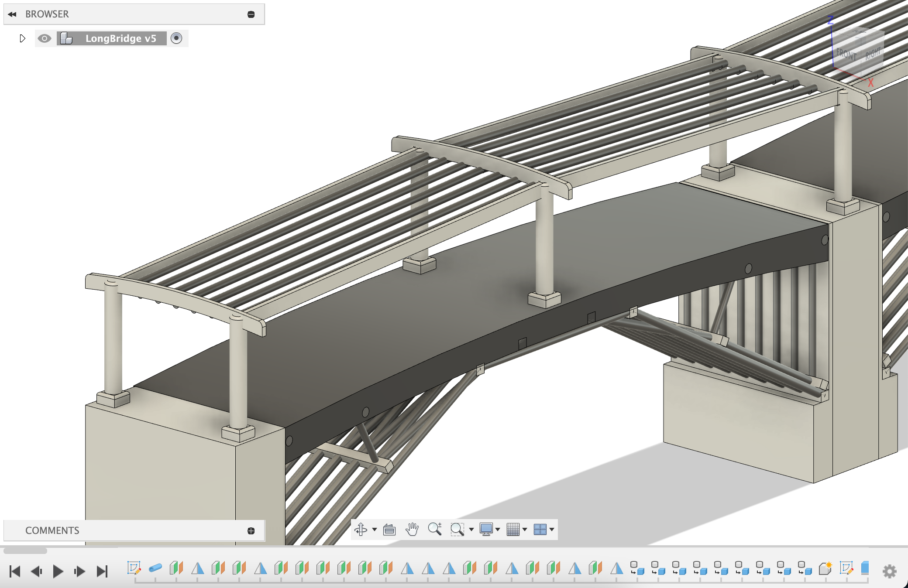Click the Viewports layout icon
The image size is (908, 588).
point(540,529)
